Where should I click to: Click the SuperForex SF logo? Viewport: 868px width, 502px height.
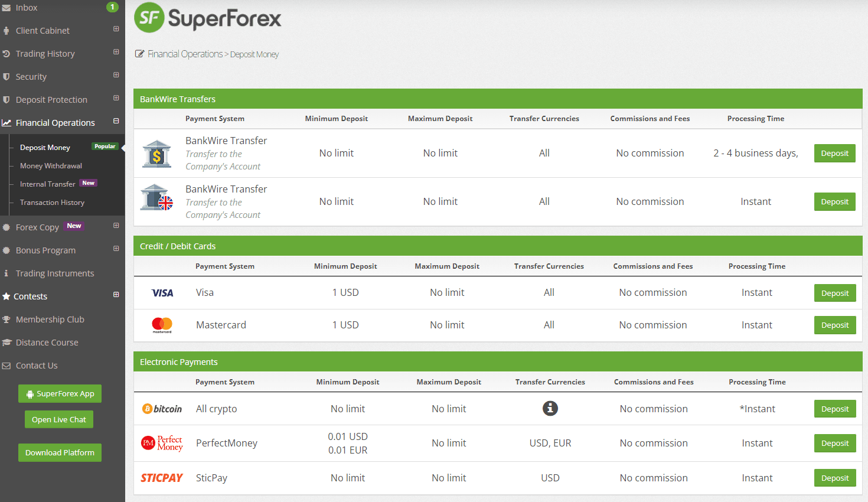pyautogui.click(x=208, y=18)
